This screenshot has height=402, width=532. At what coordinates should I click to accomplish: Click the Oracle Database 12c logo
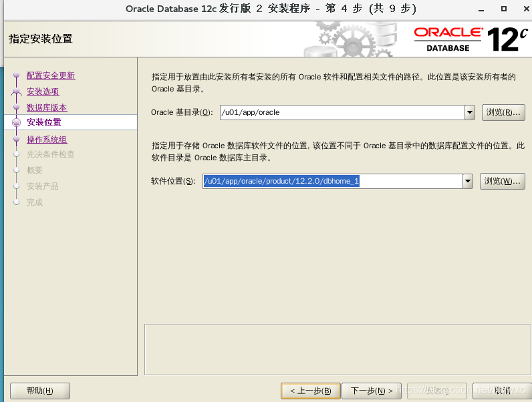click(471, 39)
